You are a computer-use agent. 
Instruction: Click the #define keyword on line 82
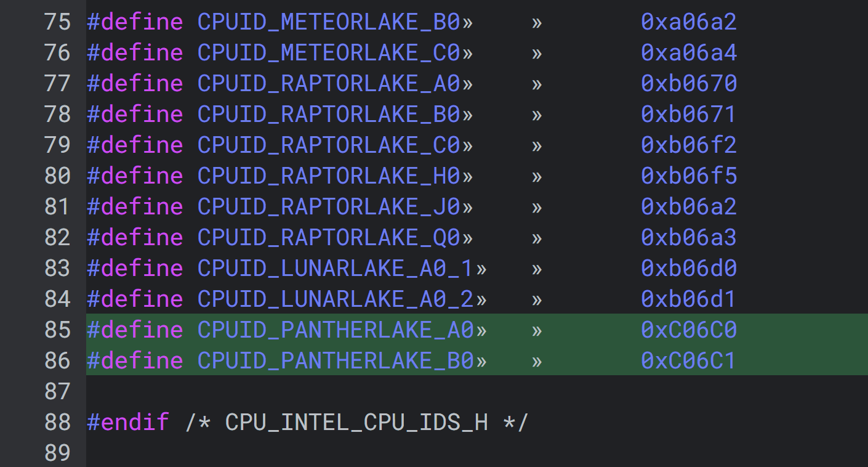click(x=135, y=238)
